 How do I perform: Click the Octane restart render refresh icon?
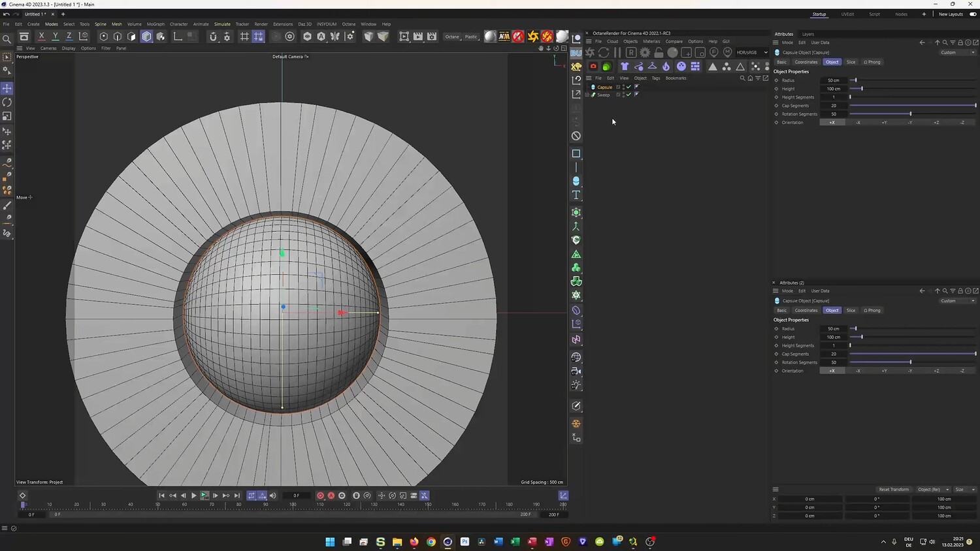coord(604,52)
